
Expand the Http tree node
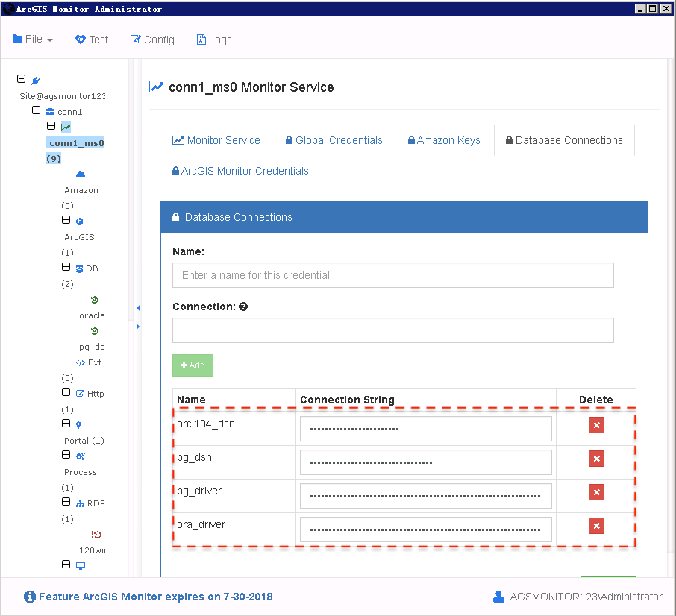pyautogui.click(x=66, y=392)
